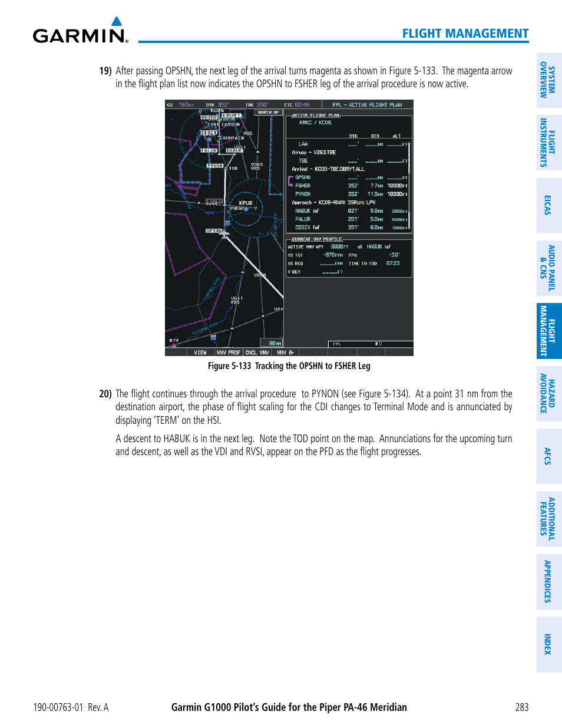Click the Figure 5-133 caption
Screen dimensions: 562x728
(x=289, y=365)
